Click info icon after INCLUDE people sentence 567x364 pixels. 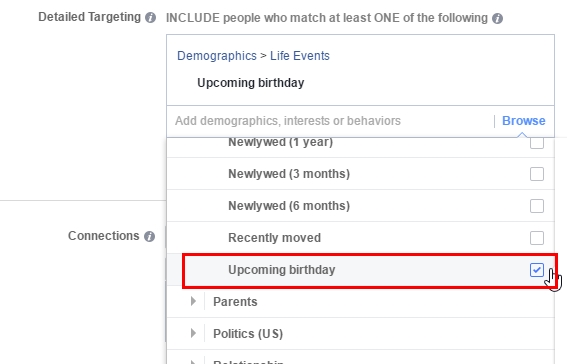[498, 18]
